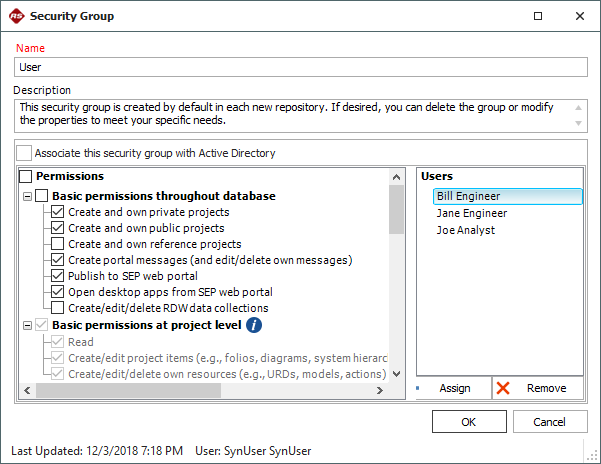Collapse Basic permissions at project level node
This screenshot has width=601, height=464.
[26, 325]
